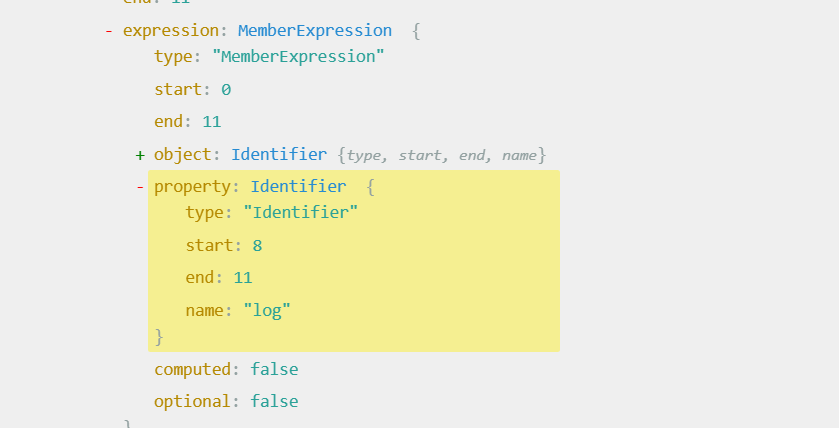The image size is (839, 428).
Task: Click the blue MemberExpression node type name
Action: coord(315,31)
